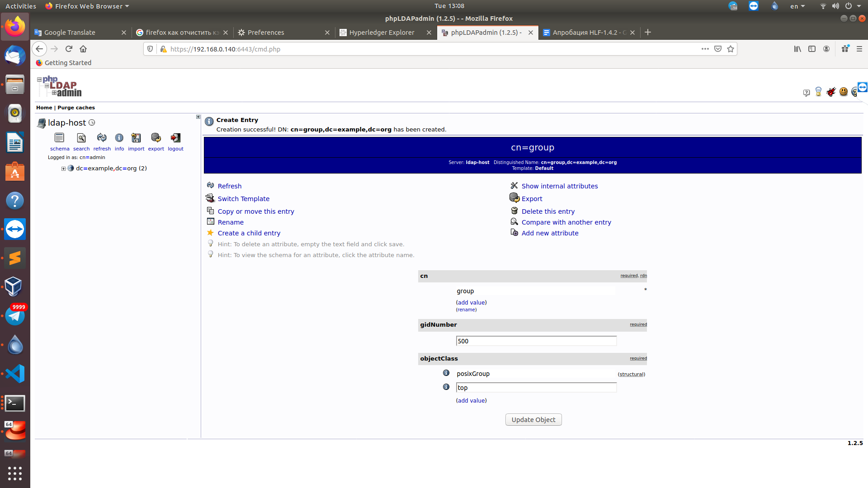The image size is (868, 488).
Task: Click the bug report icon top right
Action: (x=831, y=92)
